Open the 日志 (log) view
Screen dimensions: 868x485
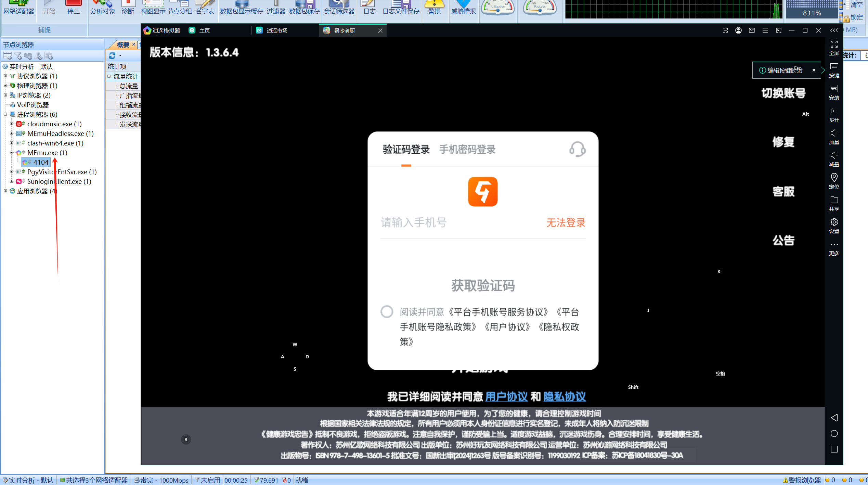(368, 7)
